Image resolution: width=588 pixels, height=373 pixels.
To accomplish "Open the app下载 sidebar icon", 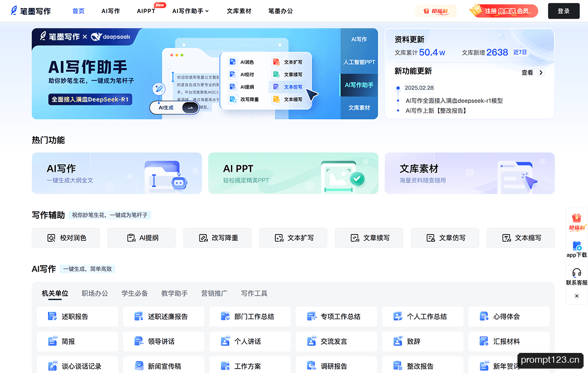I will point(577,246).
